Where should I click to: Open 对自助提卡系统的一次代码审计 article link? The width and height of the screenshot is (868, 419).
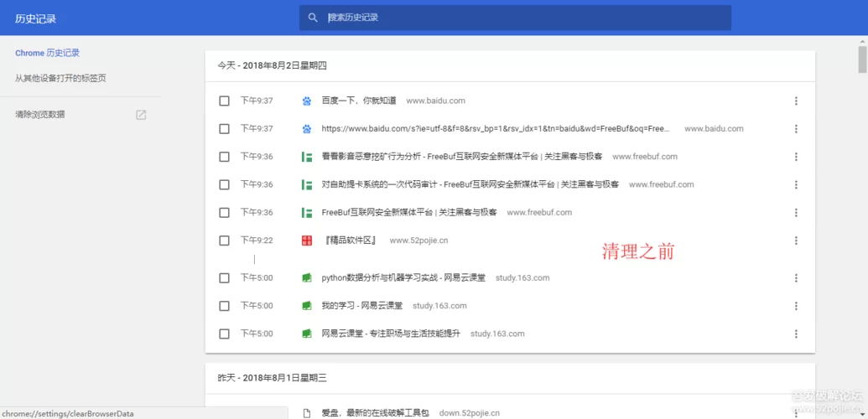click(x=470, y=184)
